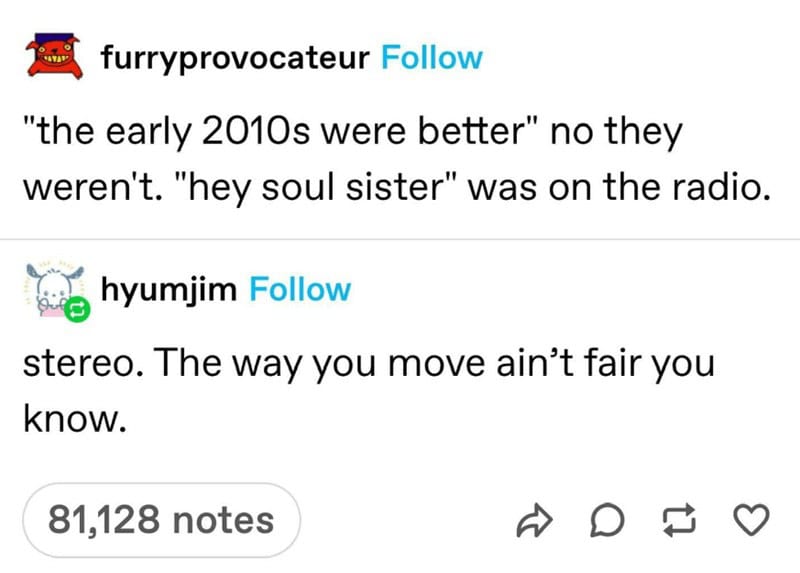
Task: Click "ain't fair you" text in the reply
Action: click(605, 364)
